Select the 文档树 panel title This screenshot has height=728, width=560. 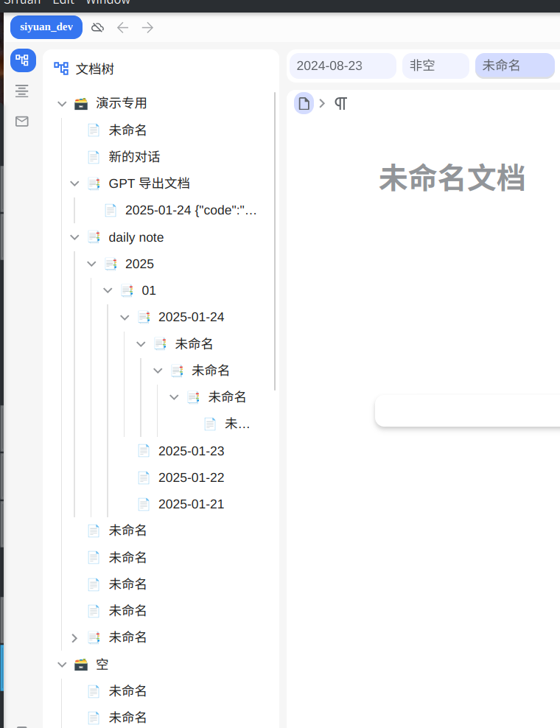coord(95,69)
